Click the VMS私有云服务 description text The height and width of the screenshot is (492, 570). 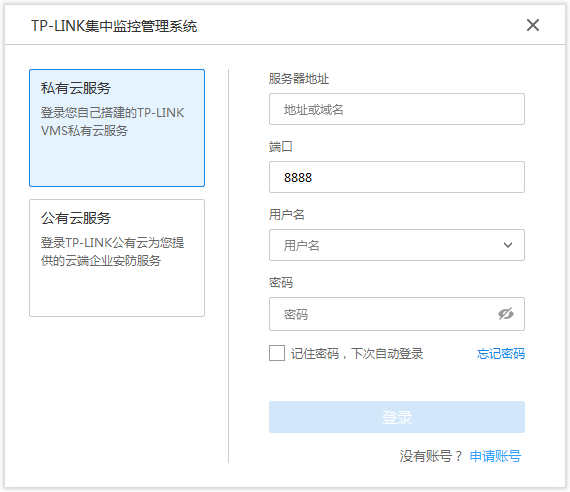point(84,131)
